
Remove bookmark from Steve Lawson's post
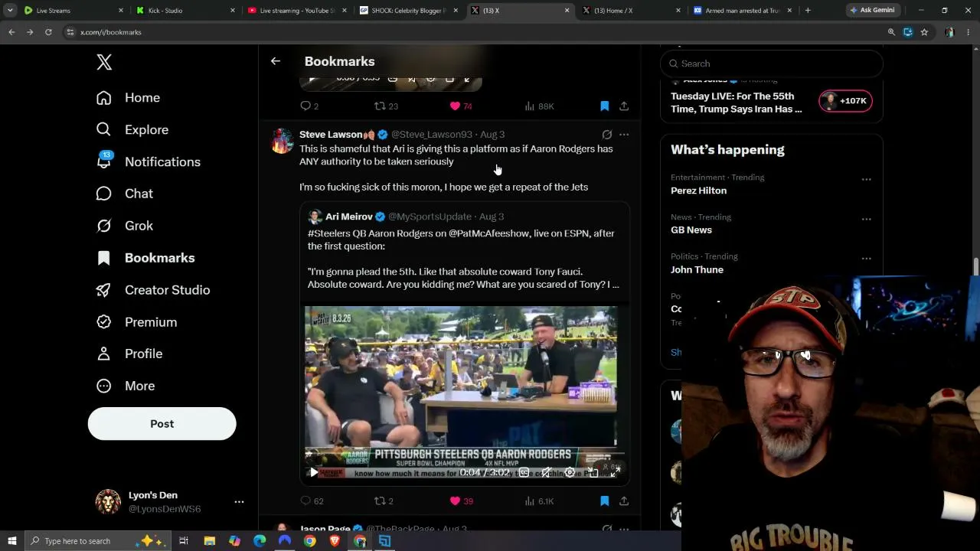point(604,501)
